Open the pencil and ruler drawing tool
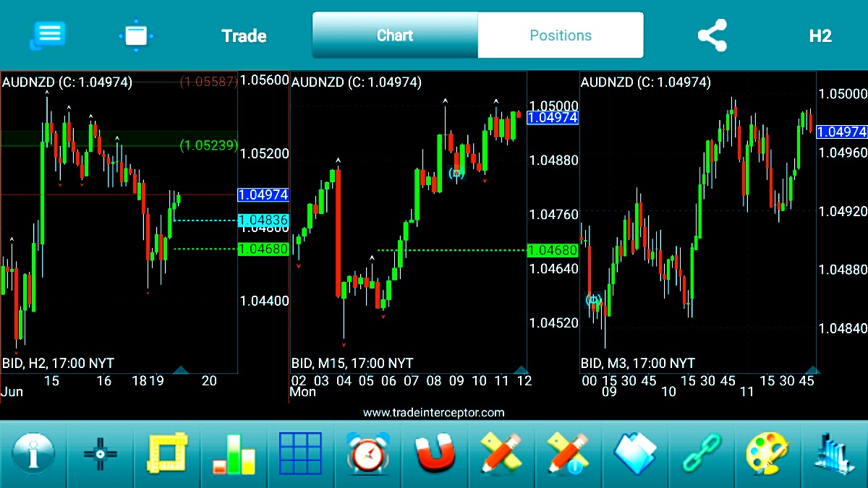The width and height of the screenshot is (868, 488). coord(501,455)
